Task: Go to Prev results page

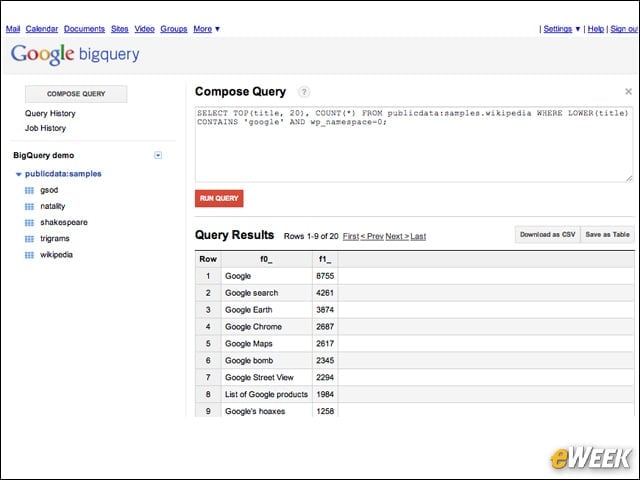Action: 372,236
